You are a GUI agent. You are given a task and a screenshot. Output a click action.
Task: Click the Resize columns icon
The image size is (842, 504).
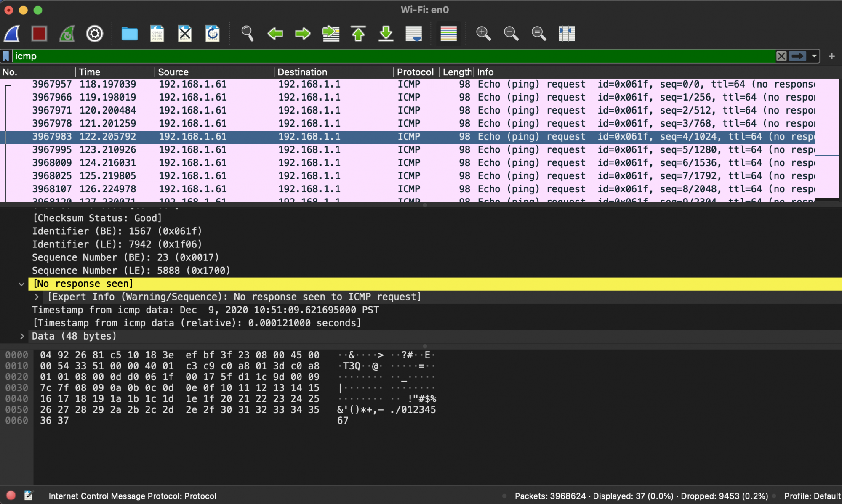click(x=566, y=33)
